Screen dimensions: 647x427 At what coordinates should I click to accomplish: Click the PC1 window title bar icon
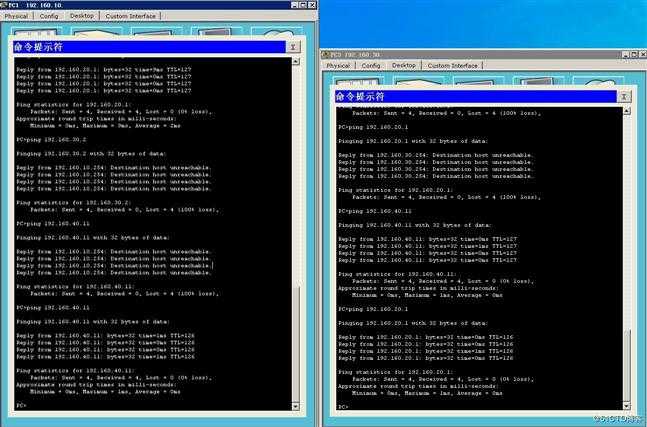pyautogui.click(x=3, y=5)
